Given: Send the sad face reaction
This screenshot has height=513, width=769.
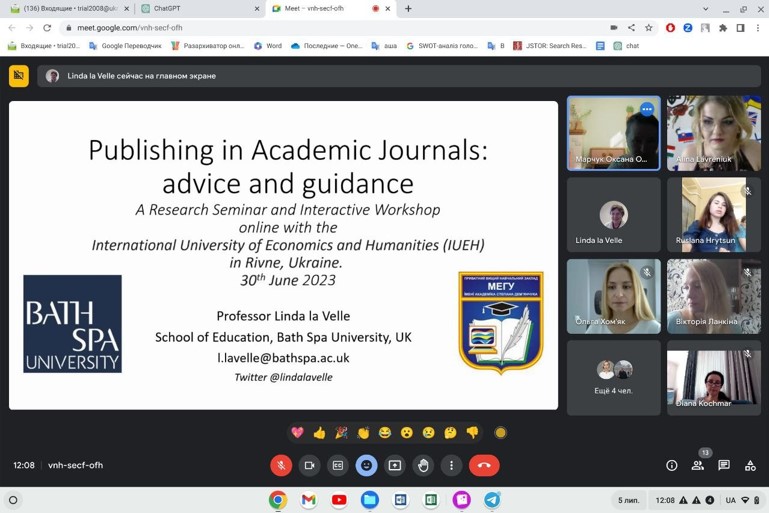Looking at the screenshot, I should [429, 433].
